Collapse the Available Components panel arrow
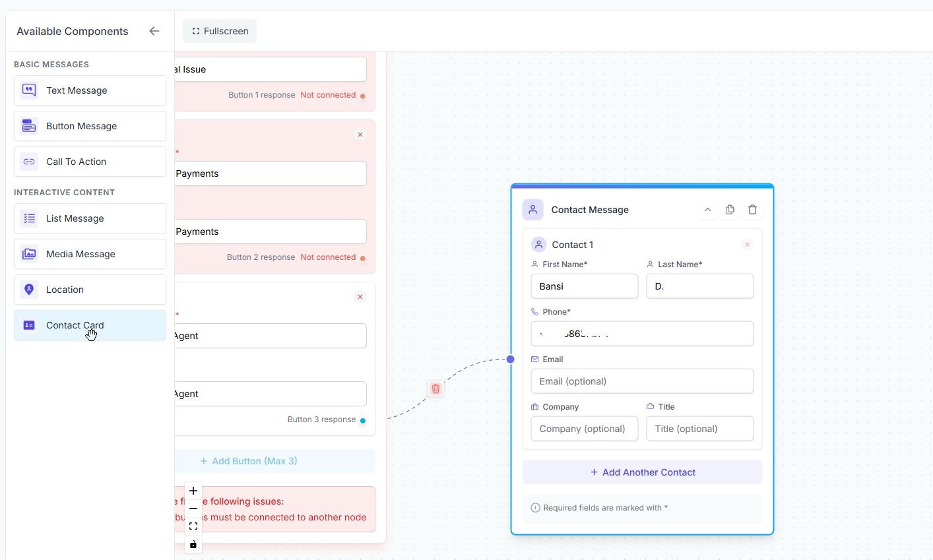933x560 pixels. click(154, 31)
